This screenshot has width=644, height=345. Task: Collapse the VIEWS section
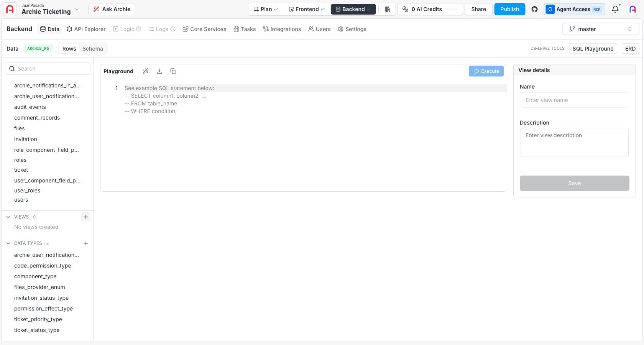click(x=8, y=217)
